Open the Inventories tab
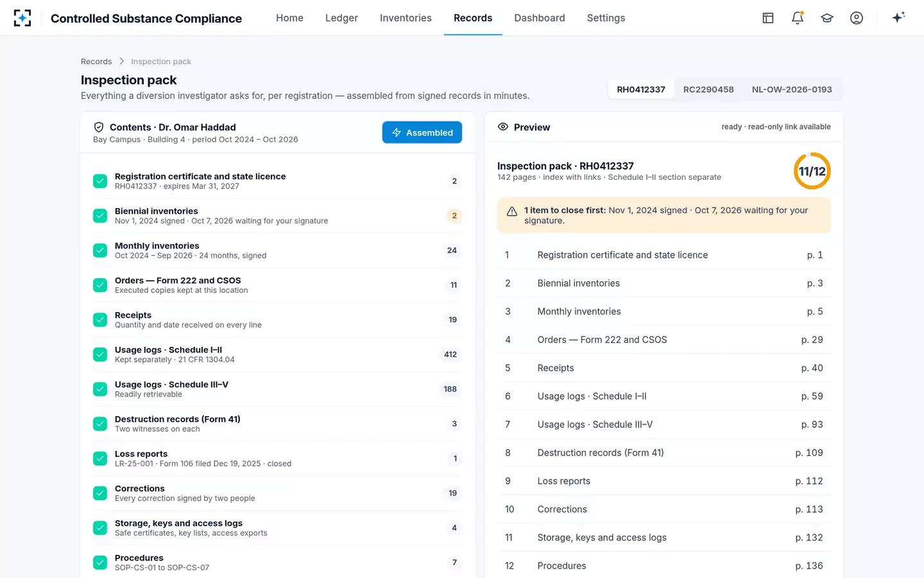Screen dimensions: 924x578 [406, 18]
